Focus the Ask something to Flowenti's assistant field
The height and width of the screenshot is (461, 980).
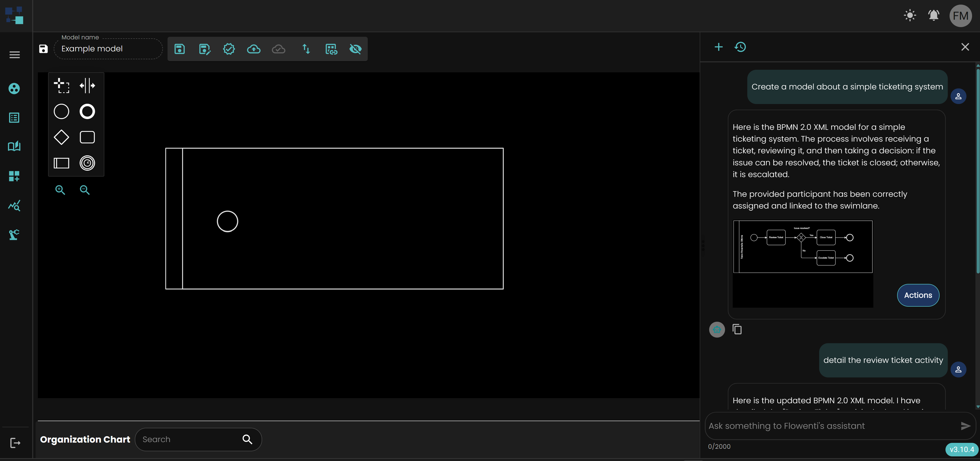[831, 426]
